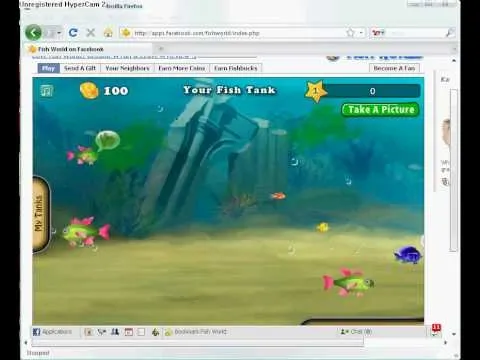Click the search magnifier icon
The height and width of the screenshot is (360, 480).
tap(450, 33)
